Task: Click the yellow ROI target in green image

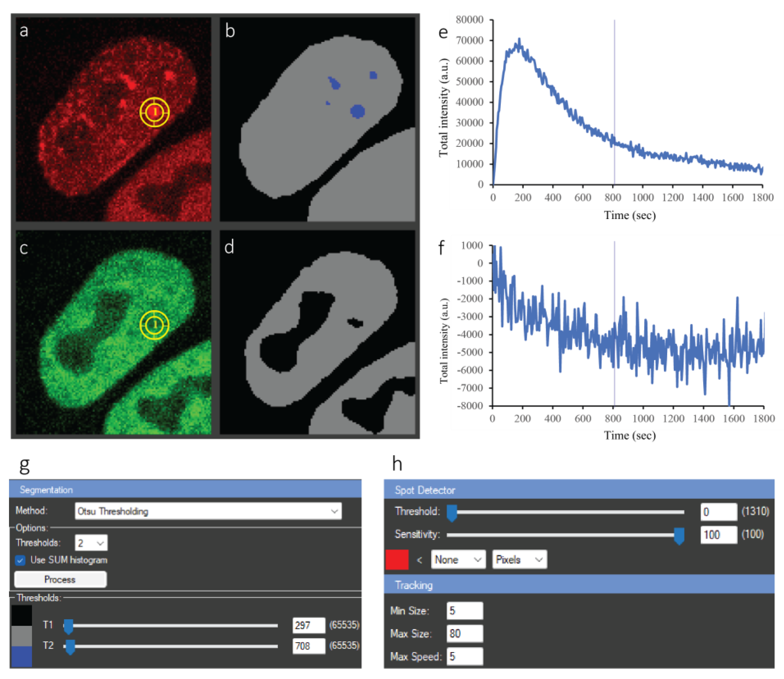Action: [154, 325]
